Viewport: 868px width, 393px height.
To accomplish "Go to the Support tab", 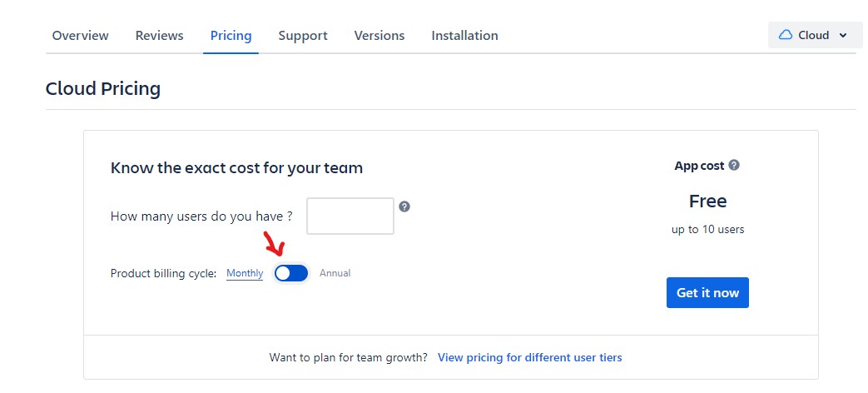I will pos(303,36).
